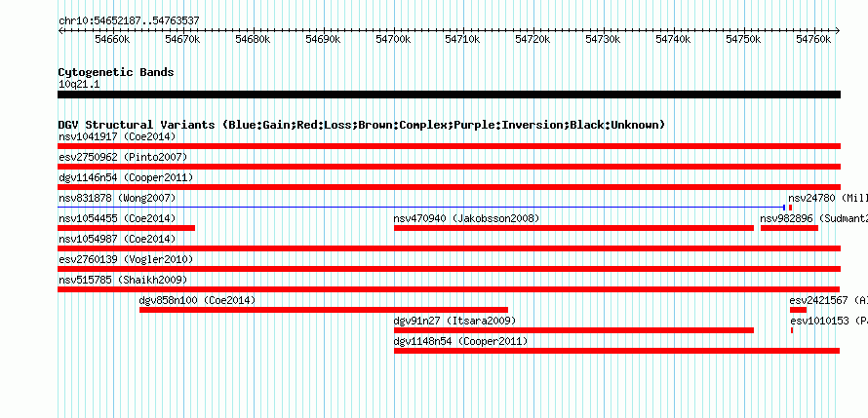Click the 54710k ruler mark

463,39
